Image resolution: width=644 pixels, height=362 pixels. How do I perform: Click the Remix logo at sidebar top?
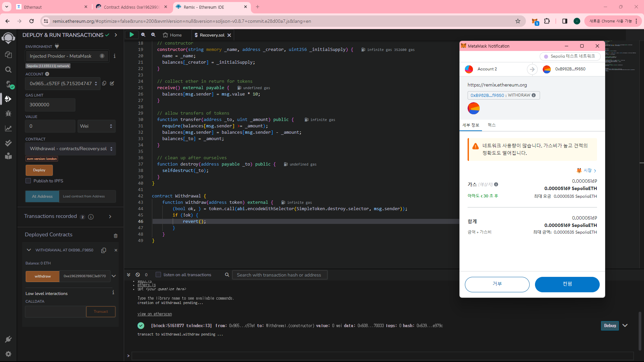(x=8, y=38)
